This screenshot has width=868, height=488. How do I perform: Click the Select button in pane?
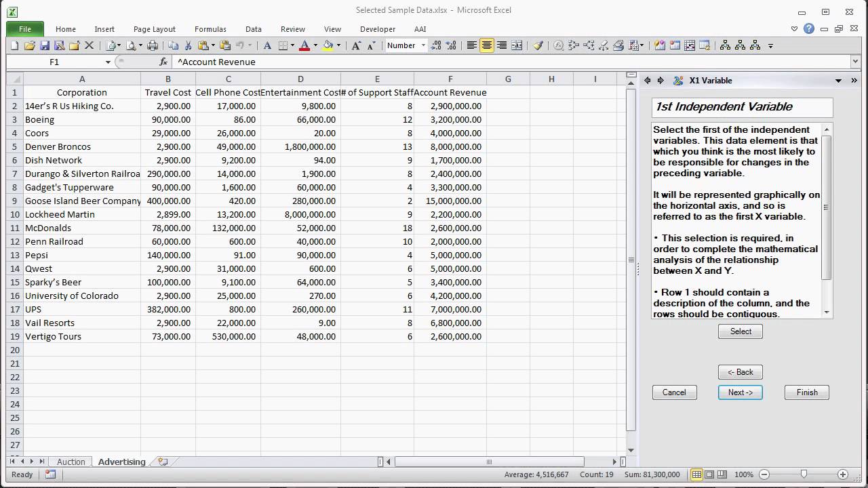click(x=741, y=331)
